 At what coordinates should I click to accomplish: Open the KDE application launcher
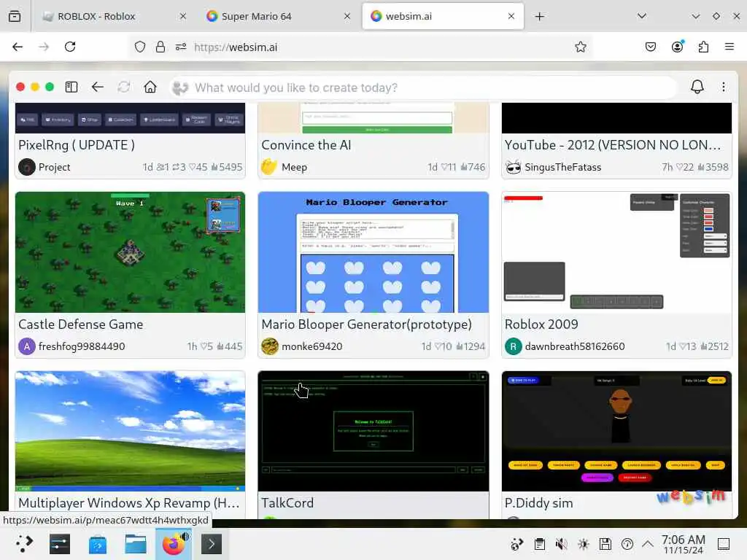pos(24,544)
